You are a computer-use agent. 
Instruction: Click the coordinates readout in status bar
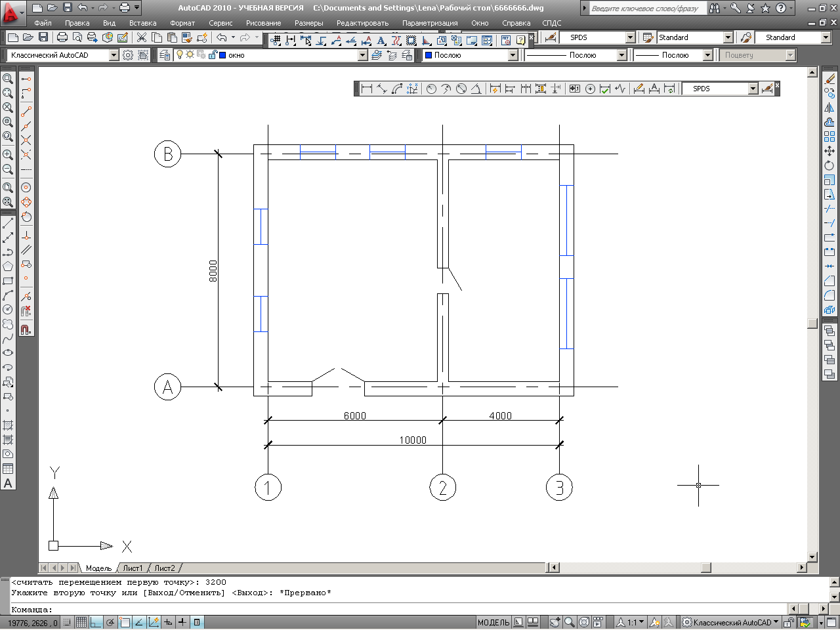click(32, 623)
